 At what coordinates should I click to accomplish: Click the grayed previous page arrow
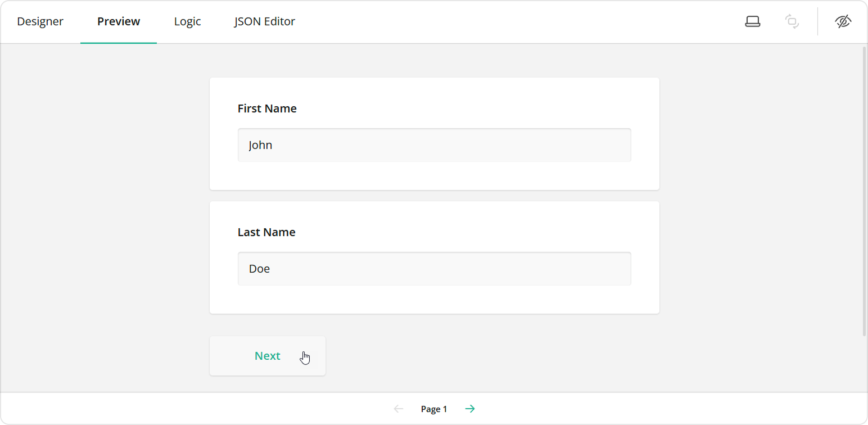[399, 409]
